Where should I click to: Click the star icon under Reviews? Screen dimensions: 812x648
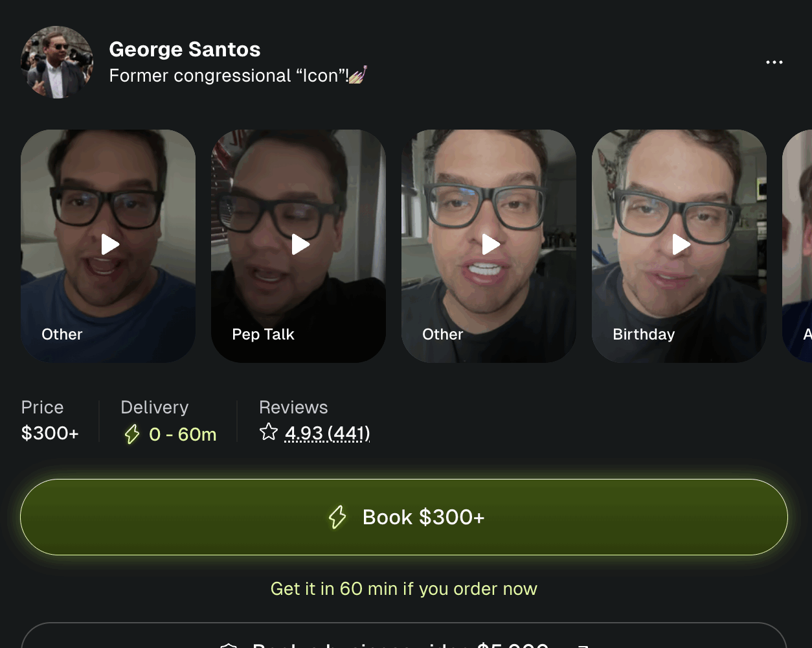(x=269, y=432)
